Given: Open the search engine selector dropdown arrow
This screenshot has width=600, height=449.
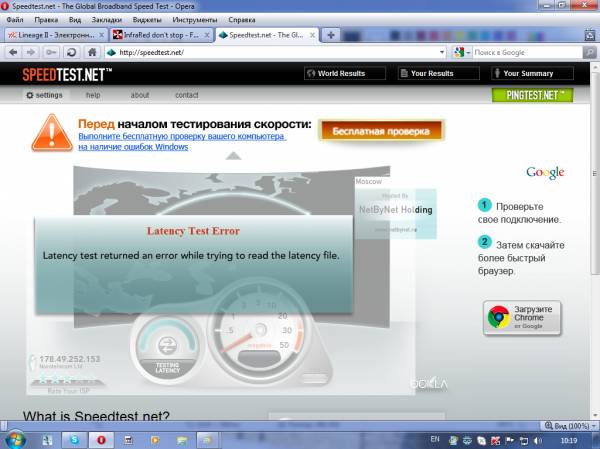Looking at the screenshot, I should [468, 52].
